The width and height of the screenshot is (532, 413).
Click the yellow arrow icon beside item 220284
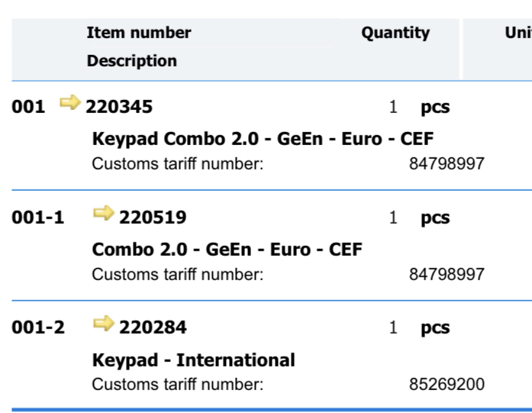tap(103, 323)
